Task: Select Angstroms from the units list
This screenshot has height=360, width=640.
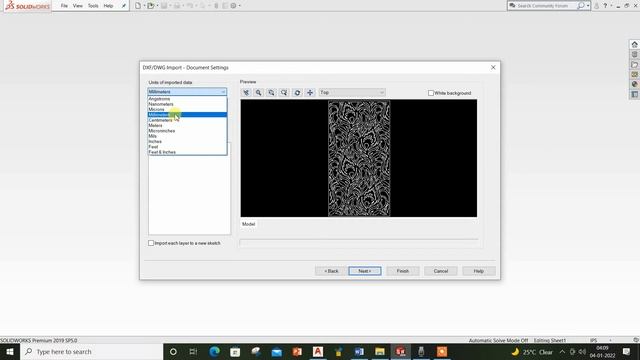Action: pyautogui.click(x=187, y=99)
